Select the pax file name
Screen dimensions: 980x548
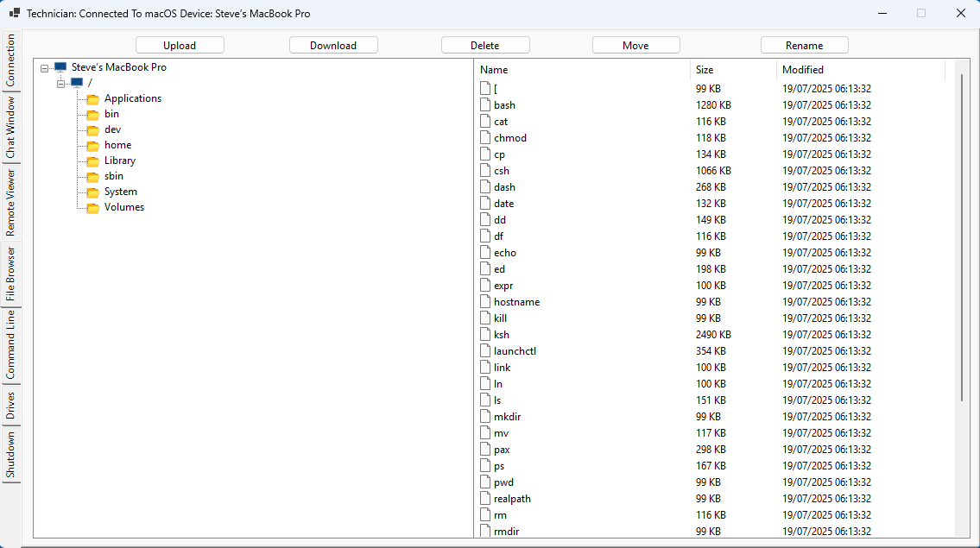[502, 450]
